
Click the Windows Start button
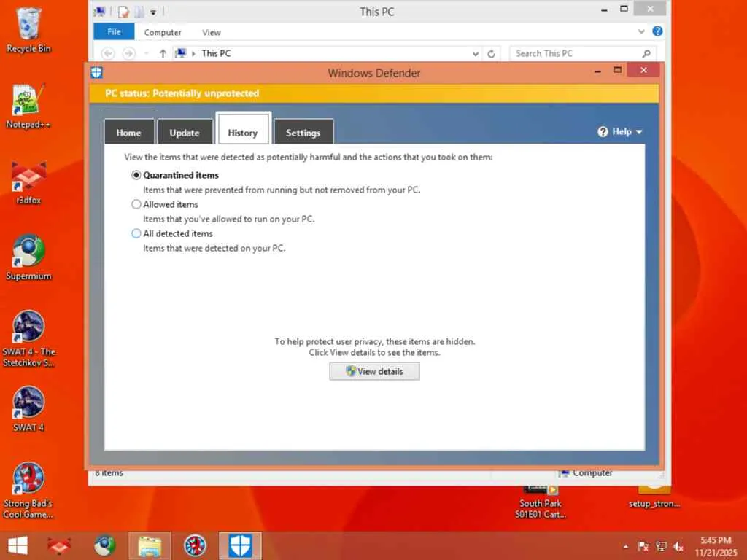pos(18,545)
